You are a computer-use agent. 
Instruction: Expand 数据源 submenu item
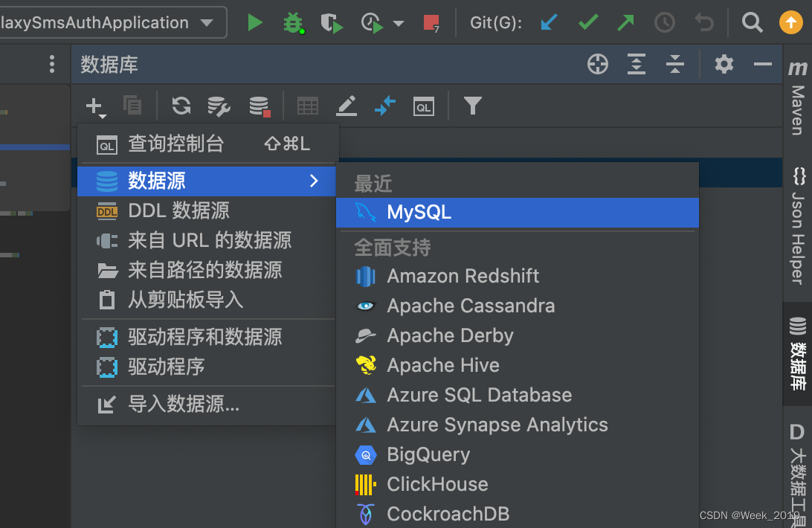click(x=207, y=181)
